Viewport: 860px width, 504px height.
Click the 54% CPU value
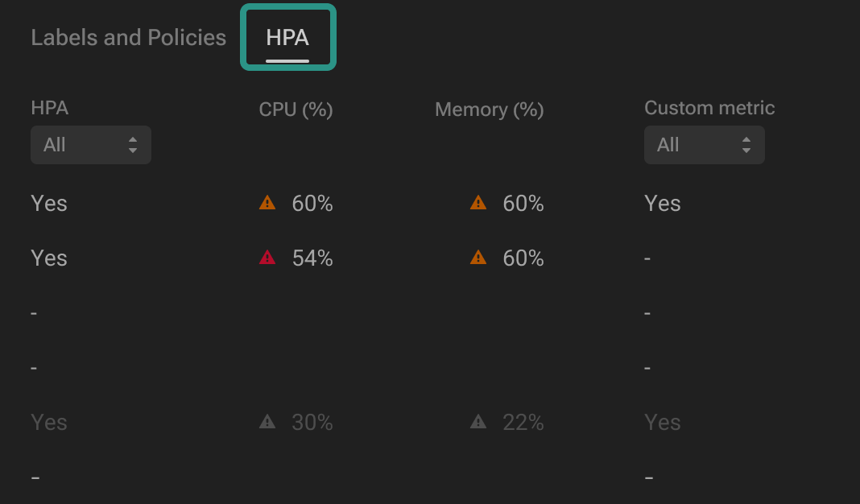point(312,258)
